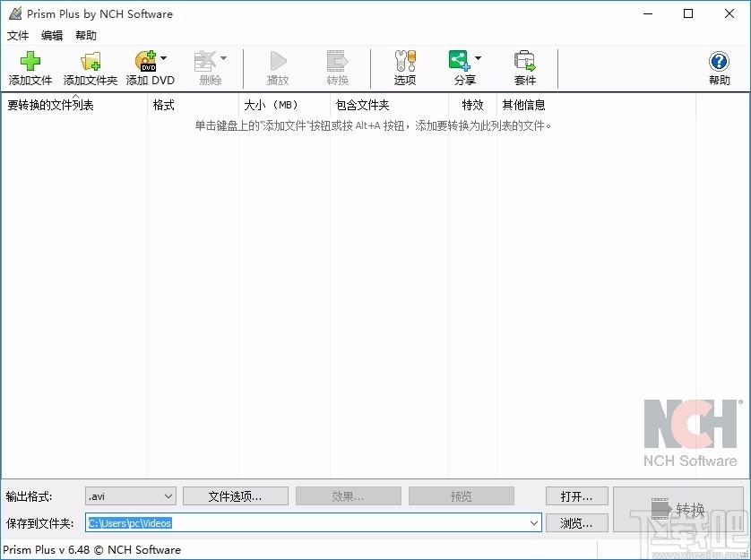Click the 添加文件夹 folder icon
Screen dimensions: 751x560
91,61
